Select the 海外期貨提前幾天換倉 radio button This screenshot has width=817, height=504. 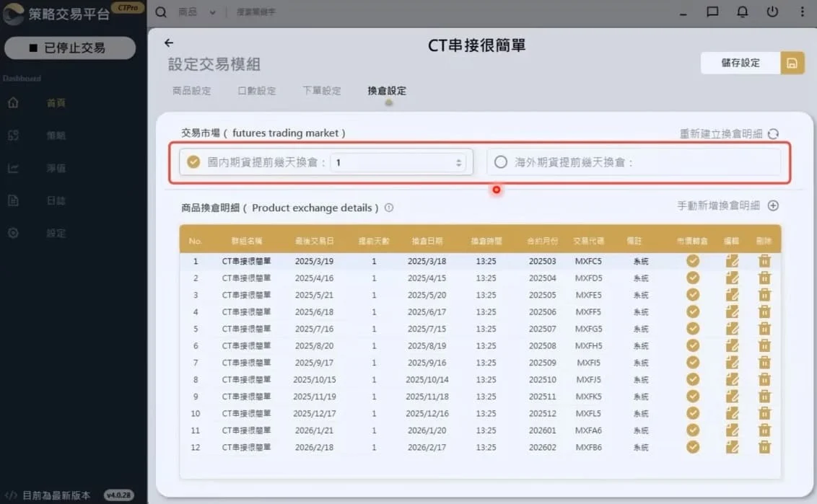[x=502, y=162]
